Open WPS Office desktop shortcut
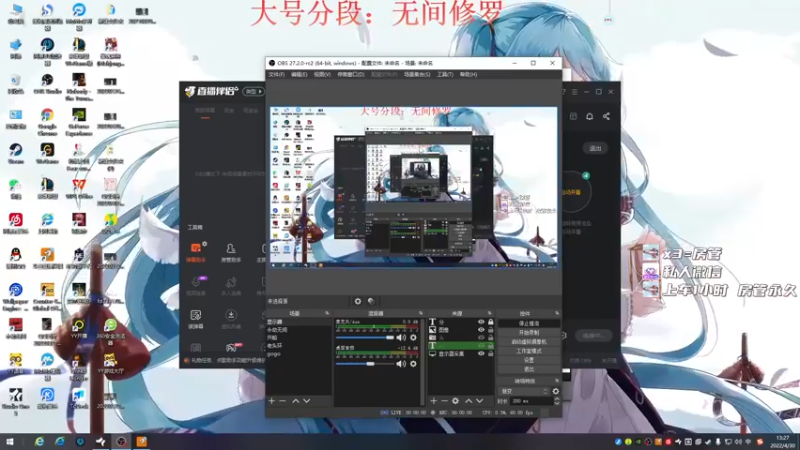The width and height of the screenshot is (800, 450). [79, 188]
